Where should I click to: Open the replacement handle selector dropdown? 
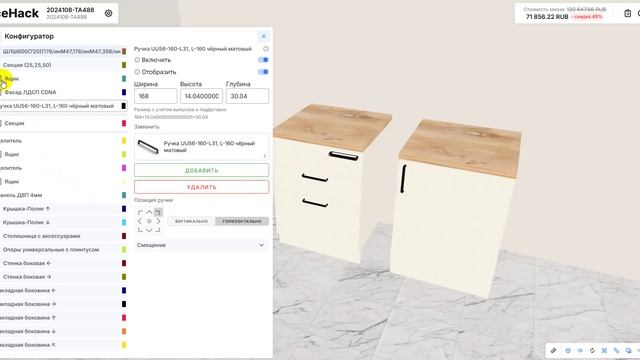[x=201, y=147]
